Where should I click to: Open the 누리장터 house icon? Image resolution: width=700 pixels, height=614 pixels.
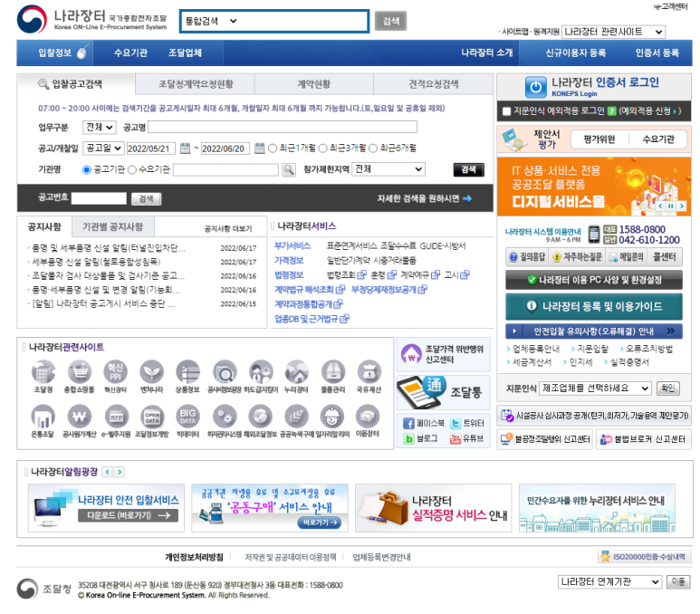(x=297, y=372)
